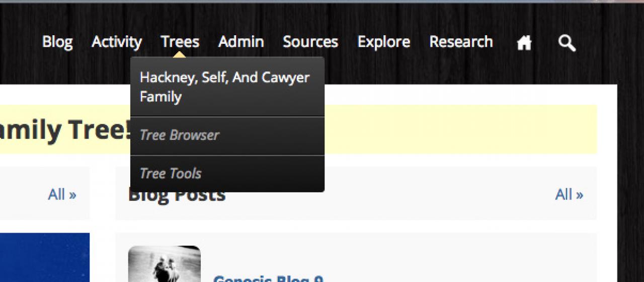This screenshot has height=282, width=644.
Task: Open the Research navigation item
Action: 461,42
